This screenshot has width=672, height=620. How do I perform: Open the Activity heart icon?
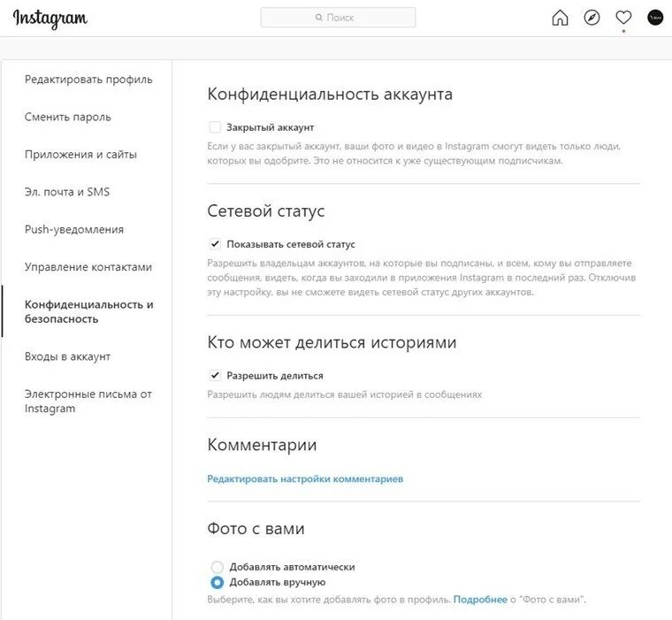(623, 18)
